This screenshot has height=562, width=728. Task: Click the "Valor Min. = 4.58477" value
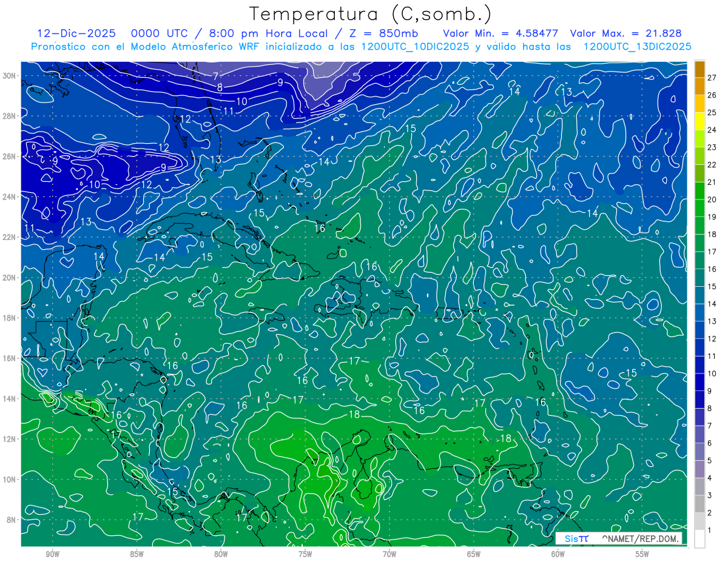pos(500,33)
